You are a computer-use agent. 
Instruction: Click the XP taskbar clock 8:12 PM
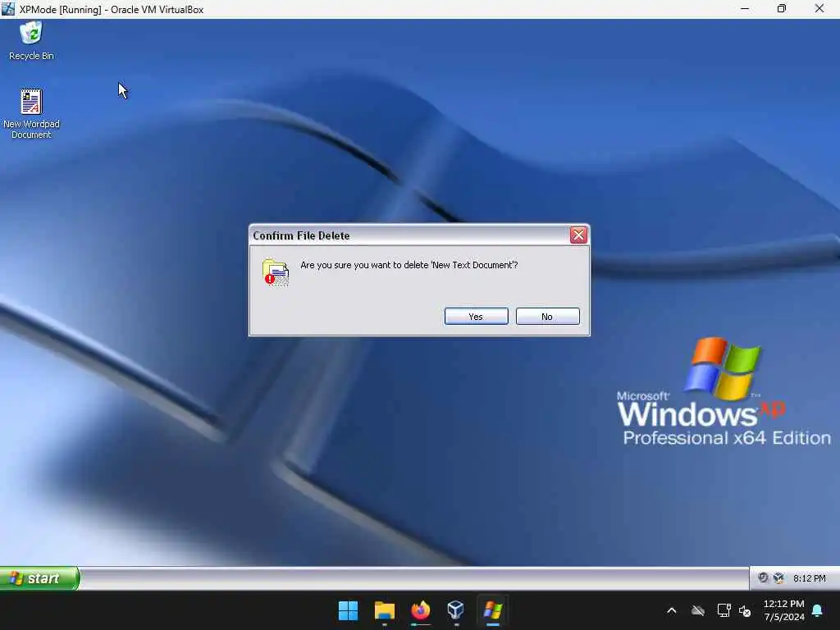(x=809, y=578)
